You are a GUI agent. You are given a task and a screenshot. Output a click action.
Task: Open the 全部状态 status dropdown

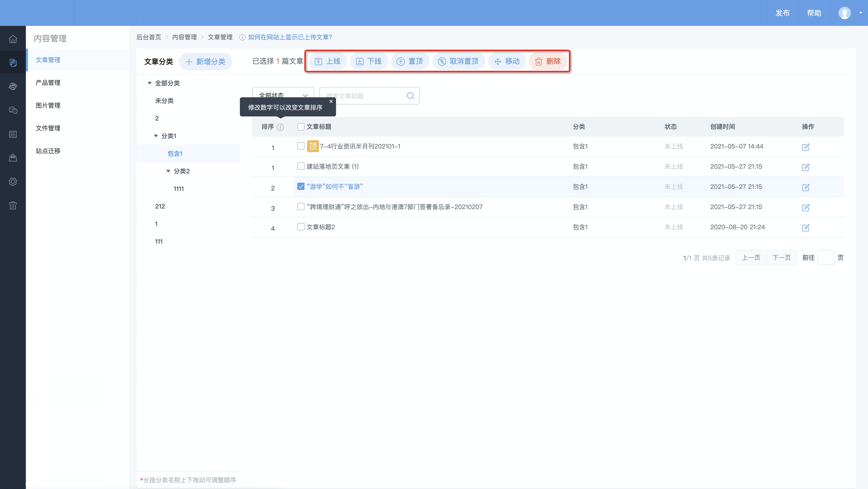click(283, 96)
